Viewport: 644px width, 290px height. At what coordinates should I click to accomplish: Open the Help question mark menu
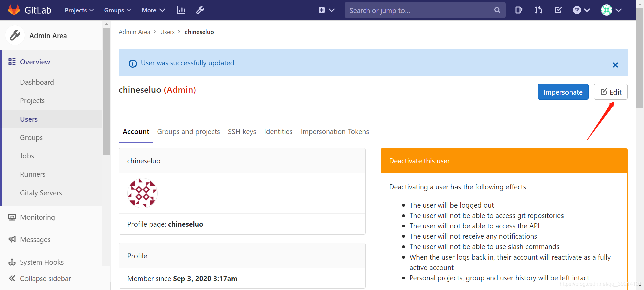click(581, 10)
